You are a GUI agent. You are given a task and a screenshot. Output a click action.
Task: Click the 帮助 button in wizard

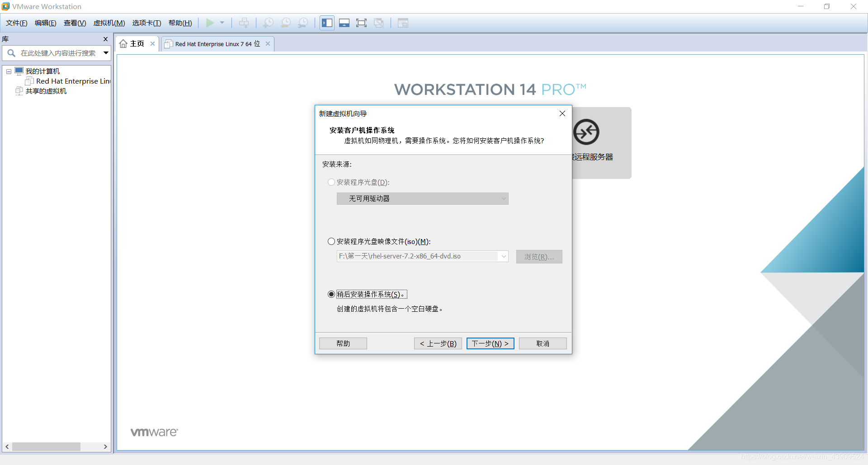[343, 343]
